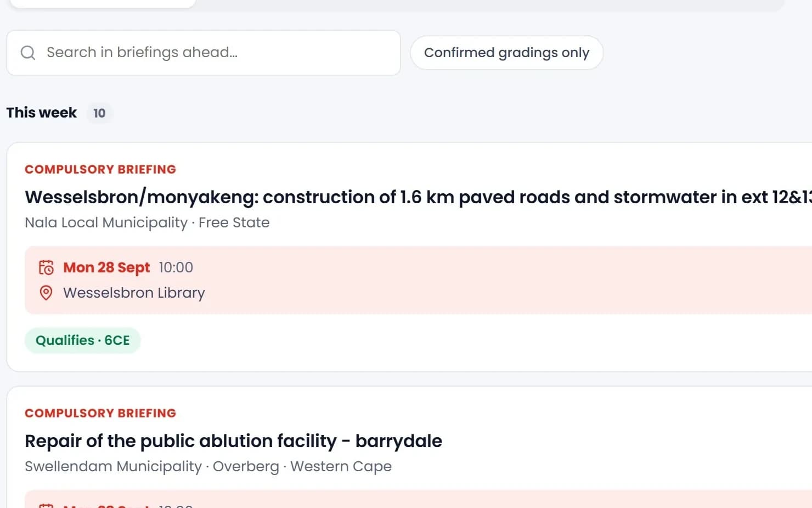The width and height of the screenshot is (812, 508).
Task: Click the 10:00 briefing time
Action: (x=176, y=267)
